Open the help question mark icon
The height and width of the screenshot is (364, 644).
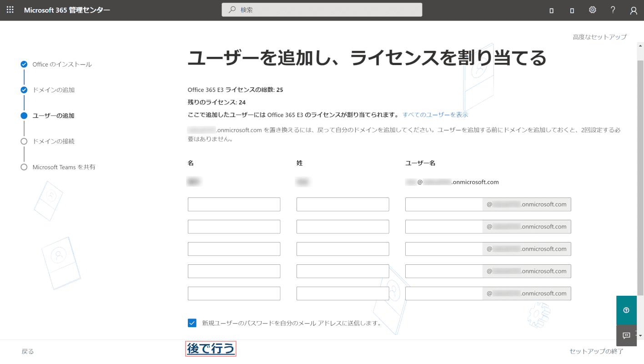tap(613, 10)
